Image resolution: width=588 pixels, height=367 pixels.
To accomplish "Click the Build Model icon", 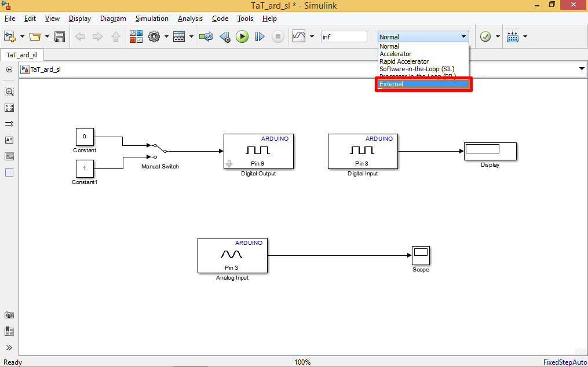I will click(x=512, y=36).
